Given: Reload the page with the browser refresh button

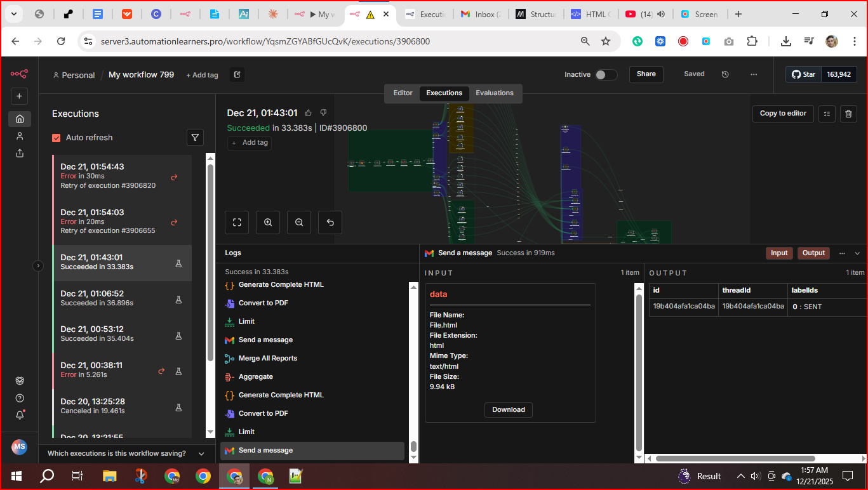Looking at the screenshot, I should (61, 41).
